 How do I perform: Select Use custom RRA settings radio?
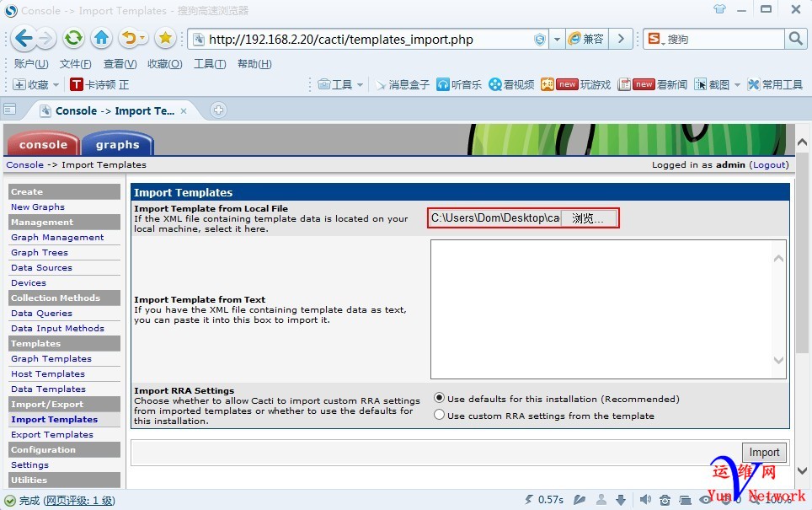click(x=439, y=415)
